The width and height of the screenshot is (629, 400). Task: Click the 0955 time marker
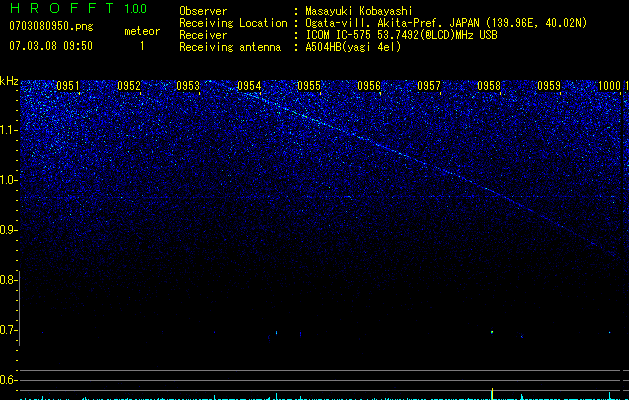(309, 86)
